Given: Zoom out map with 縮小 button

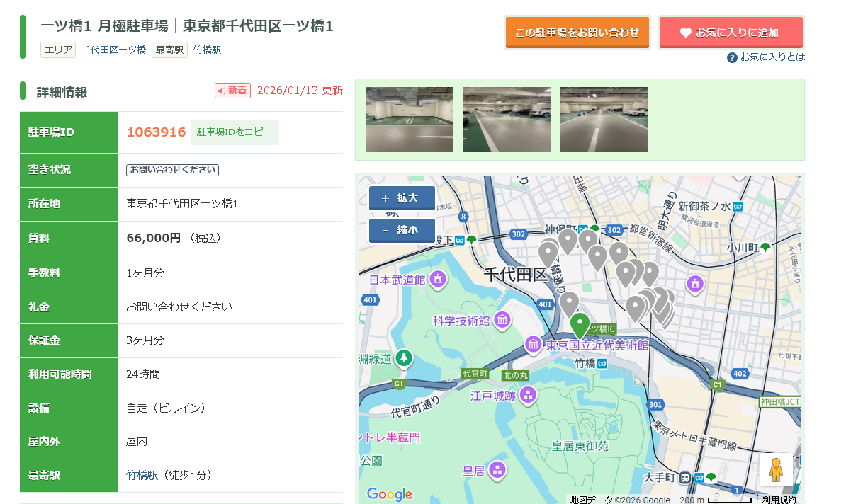Looking at the screenshot, I should pos(402,230).
